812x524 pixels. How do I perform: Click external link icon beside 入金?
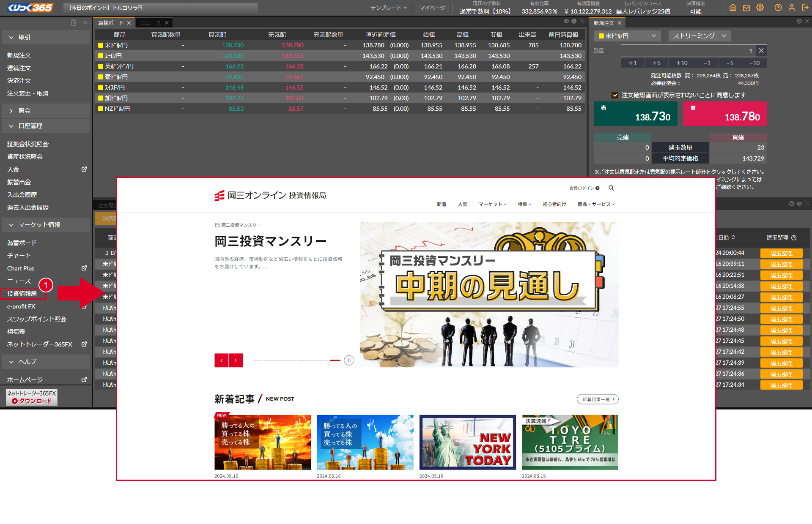tap(84, 169)
